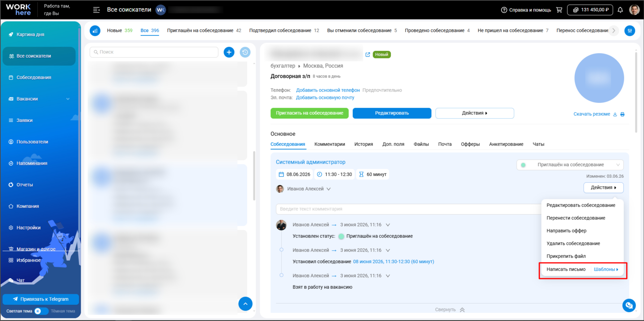Click the scroll-to-top arrow button
Screen dimensions: 644x321
pyautogui.click(x=245, y=304)
